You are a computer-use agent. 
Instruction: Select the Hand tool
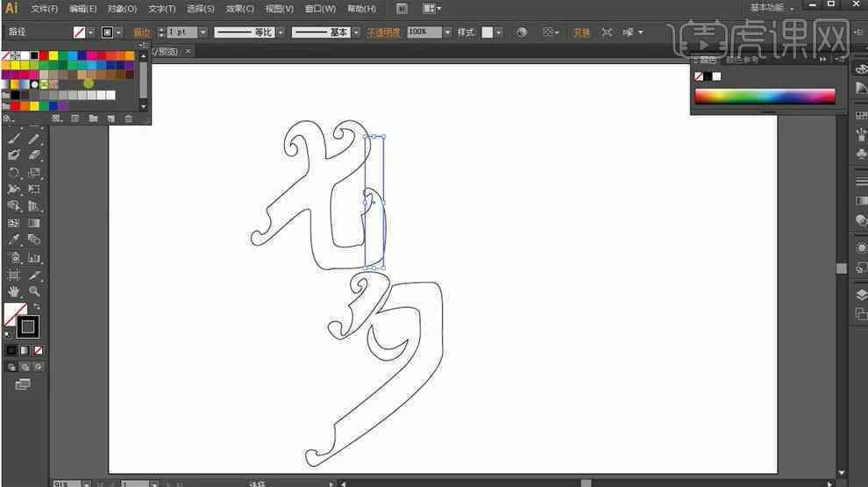tap(14, 291)
